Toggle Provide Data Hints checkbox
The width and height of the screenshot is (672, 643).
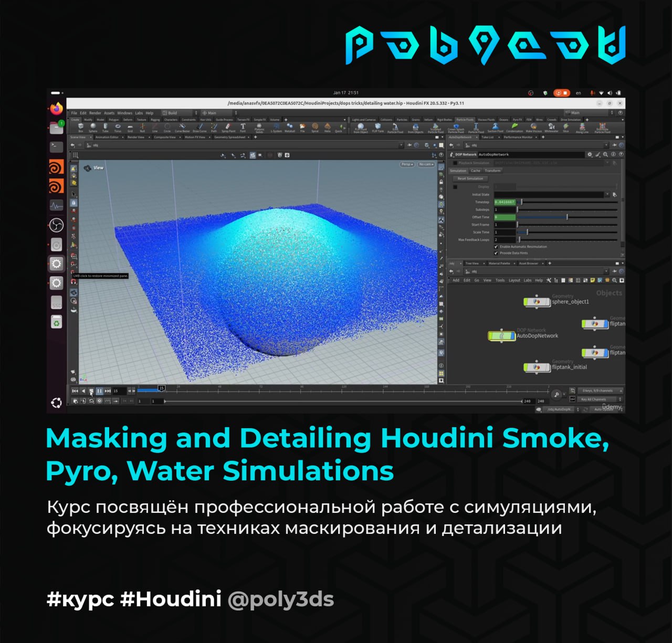point(496,253)
